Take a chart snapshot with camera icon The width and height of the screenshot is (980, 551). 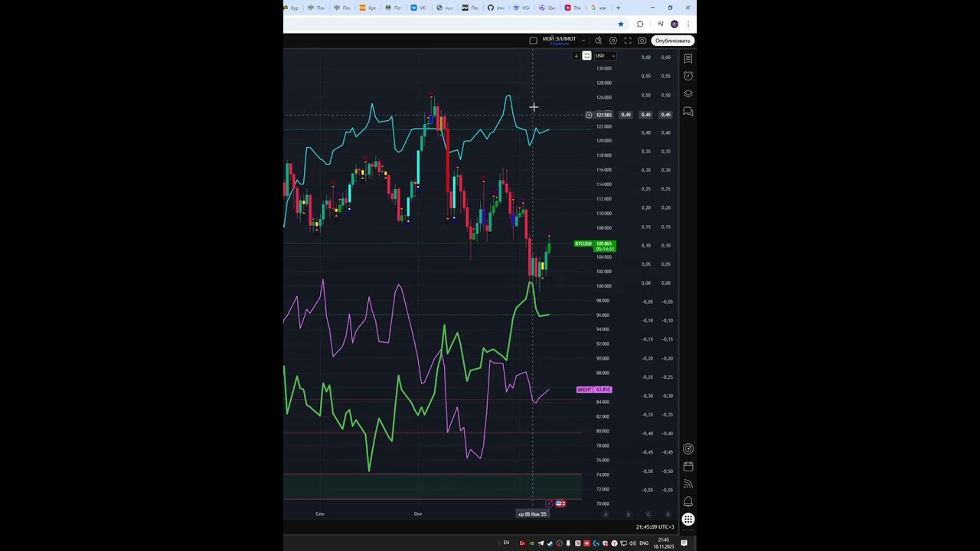642,41
